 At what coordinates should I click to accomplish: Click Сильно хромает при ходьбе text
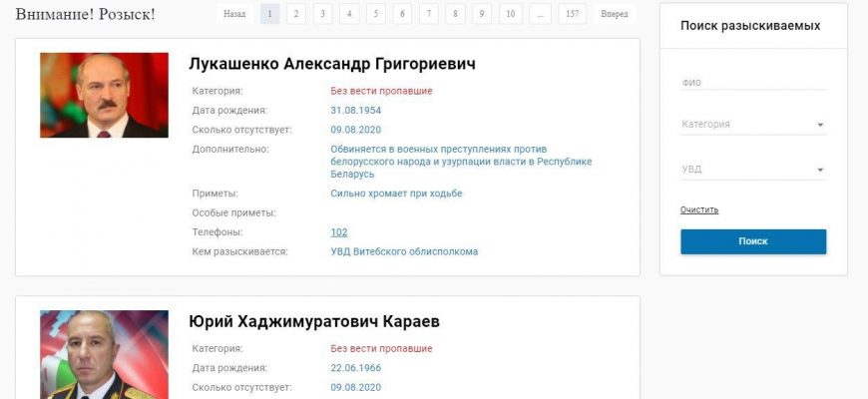[x=396, y=194]
